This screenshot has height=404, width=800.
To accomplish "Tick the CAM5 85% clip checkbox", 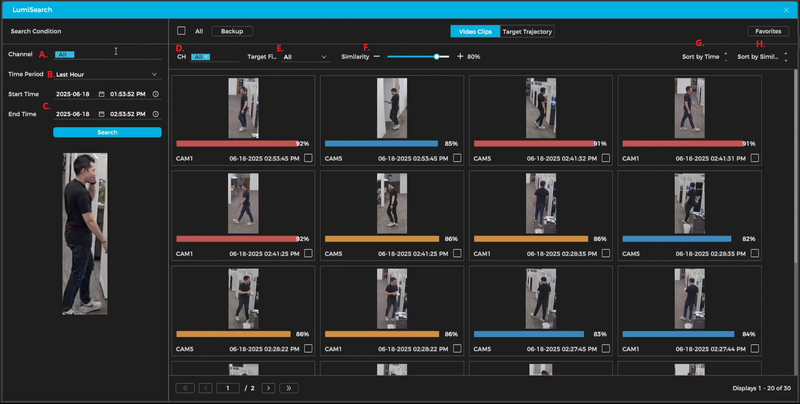I will click(x=457, y=158).
